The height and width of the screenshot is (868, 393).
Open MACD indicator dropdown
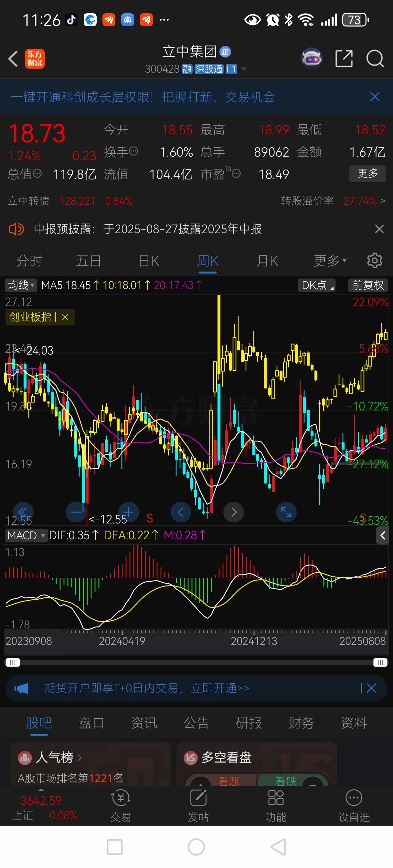26,535
